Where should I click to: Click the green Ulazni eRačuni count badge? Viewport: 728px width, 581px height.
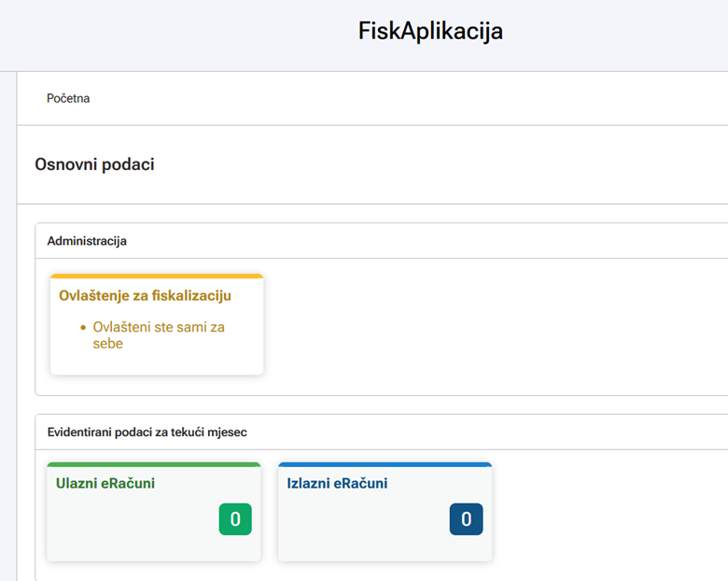click(x=235, y=519)
